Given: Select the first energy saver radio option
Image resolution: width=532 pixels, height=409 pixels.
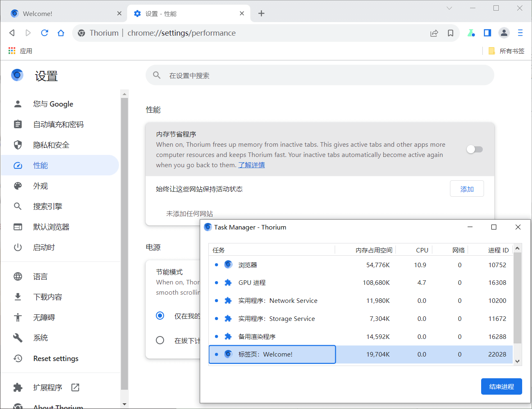Looking at the screenshot, I should (160, 316).
